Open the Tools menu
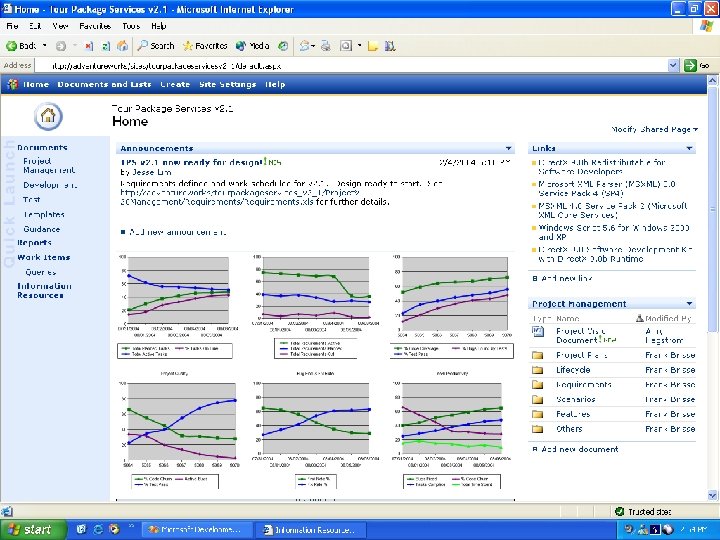The height and width of the screenshot is (540, 720). pos(131,26)
